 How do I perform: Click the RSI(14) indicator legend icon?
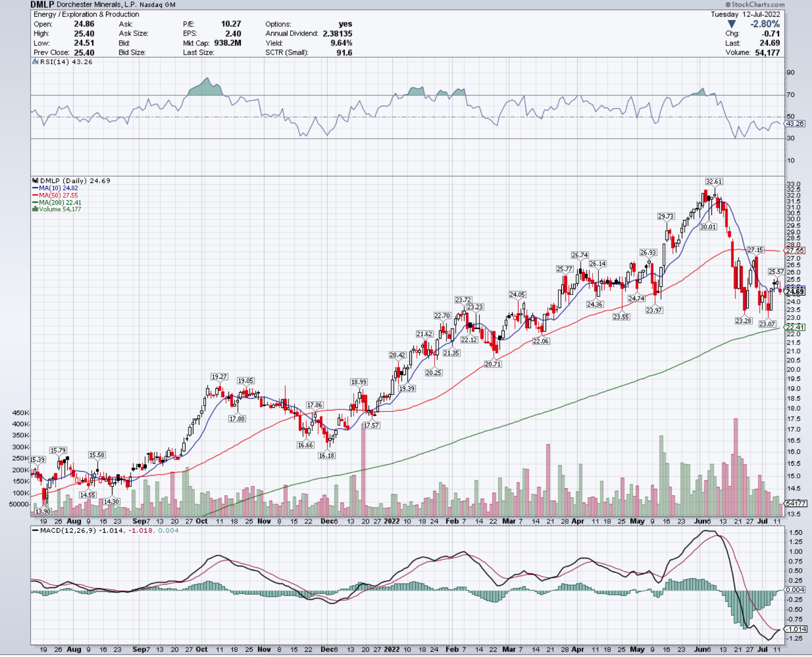click(36, 62)
